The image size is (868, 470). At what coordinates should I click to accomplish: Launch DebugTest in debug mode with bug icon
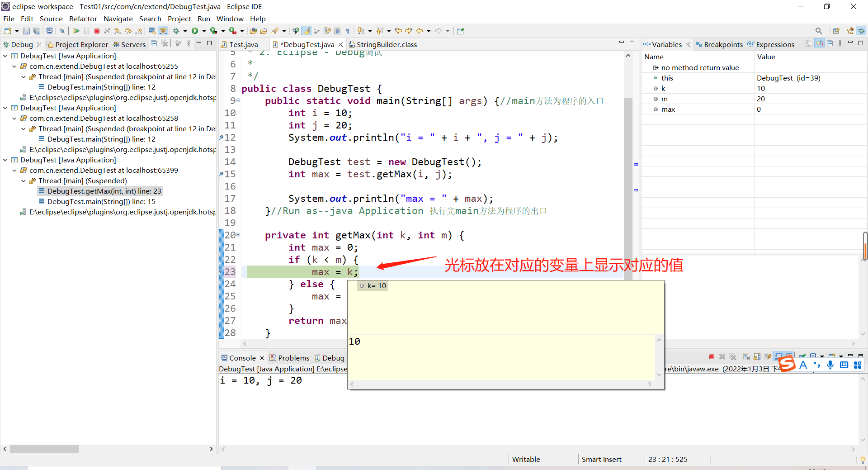pyautogui.click(x=176, y=31)
